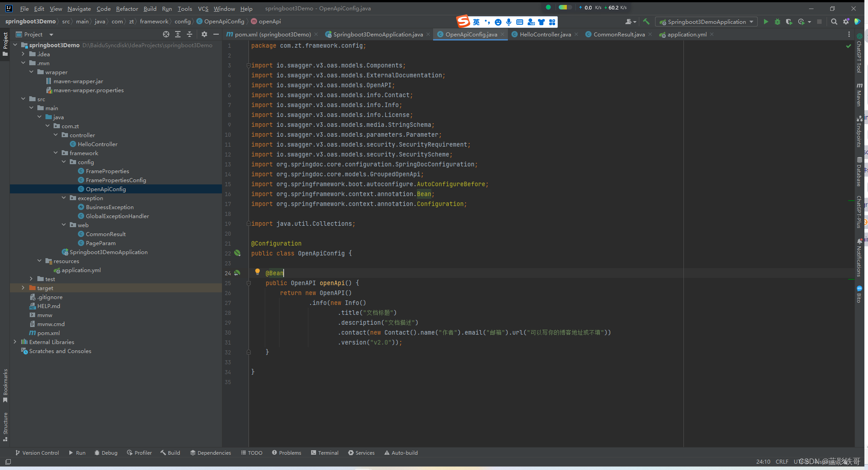Expand External Libraries node
The width and height of the screenshot is (868, 470).
(15, 342)
